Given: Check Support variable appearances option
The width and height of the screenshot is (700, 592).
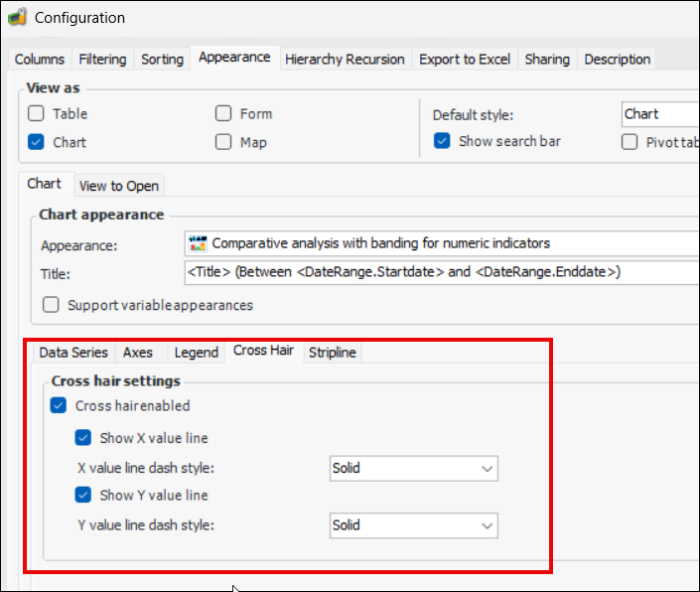Looking at the screenshot, I should (50, 305).
